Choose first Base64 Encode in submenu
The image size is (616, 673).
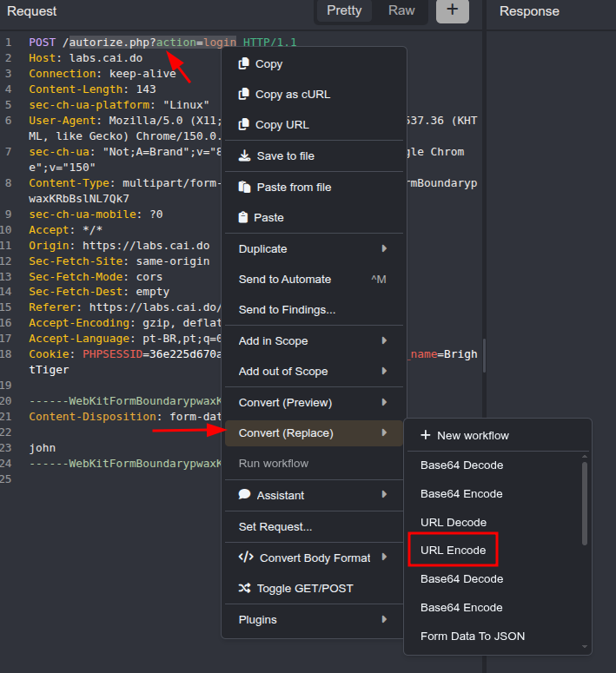point(494,494)
